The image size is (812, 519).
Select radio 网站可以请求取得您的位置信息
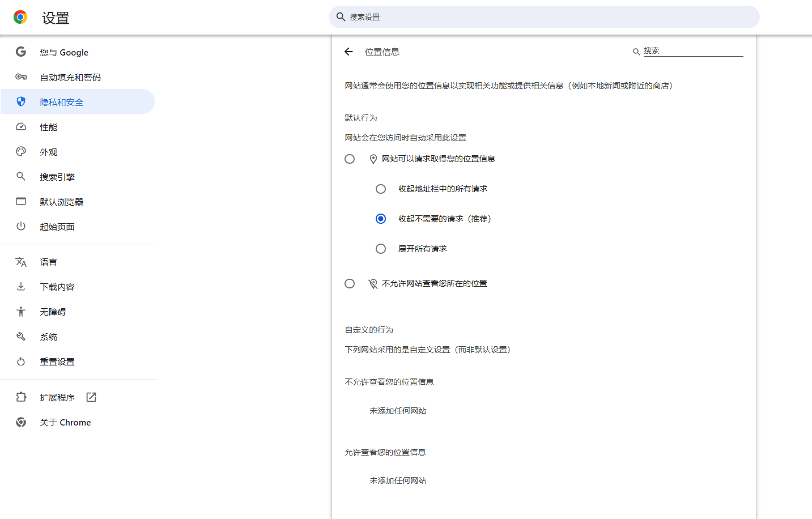coord(350,159)
